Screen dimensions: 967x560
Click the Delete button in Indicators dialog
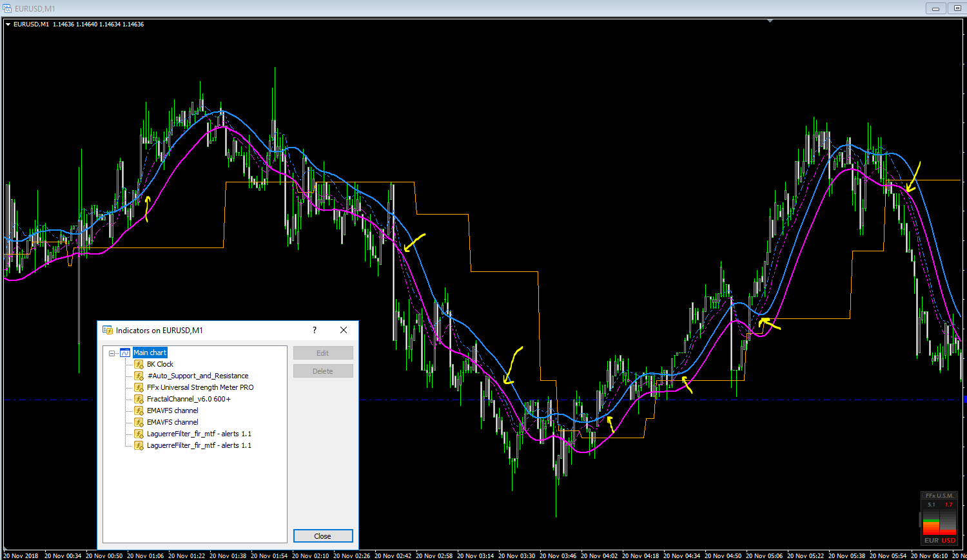(323, 371)
